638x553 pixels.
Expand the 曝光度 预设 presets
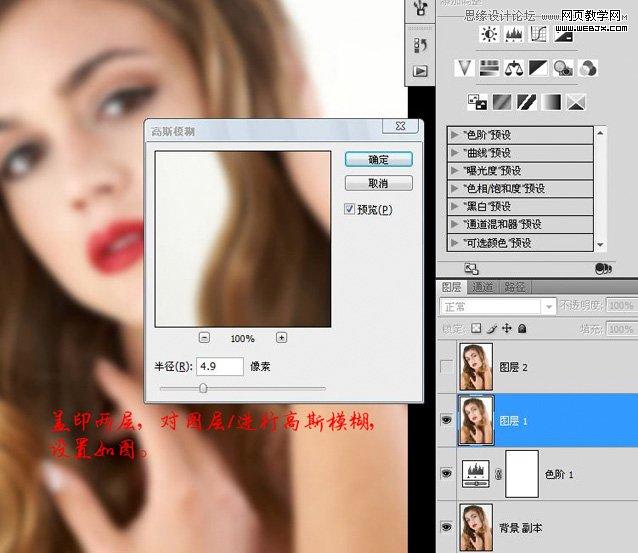tap(454, 170)
